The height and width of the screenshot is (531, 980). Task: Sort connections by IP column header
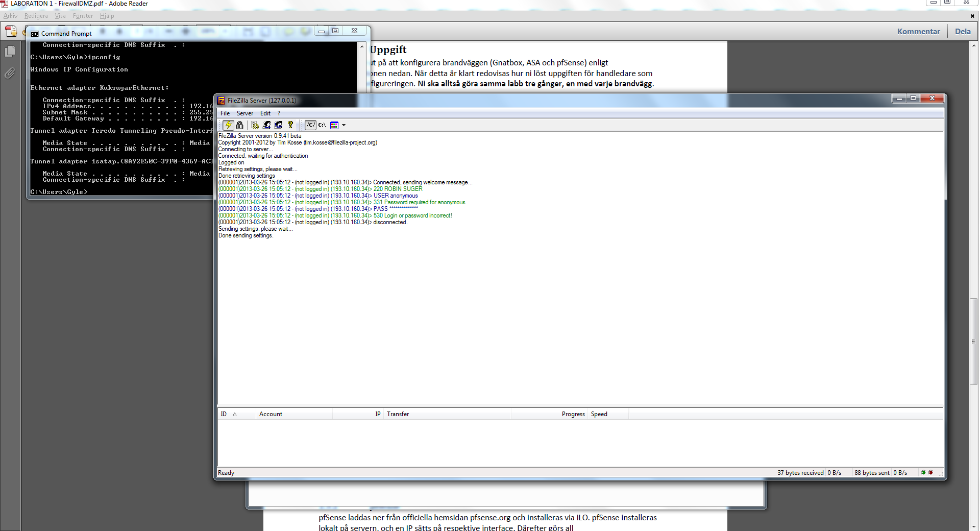click(358, 414)
